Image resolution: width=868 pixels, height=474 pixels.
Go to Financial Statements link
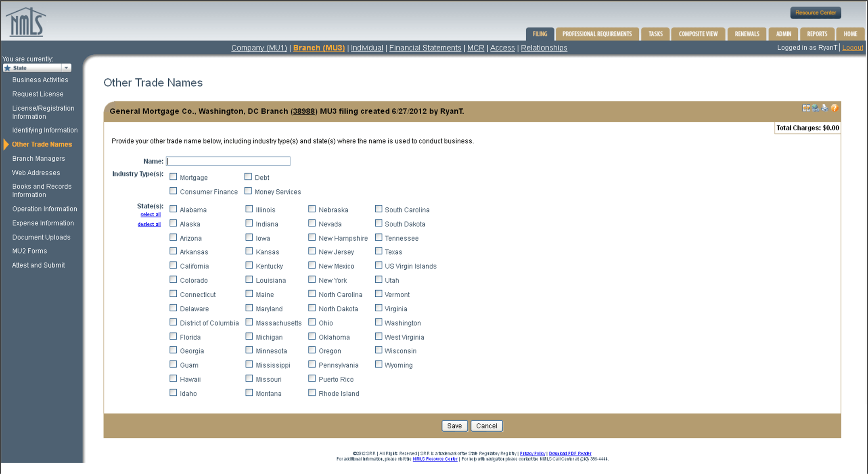[x=425, y=48]
